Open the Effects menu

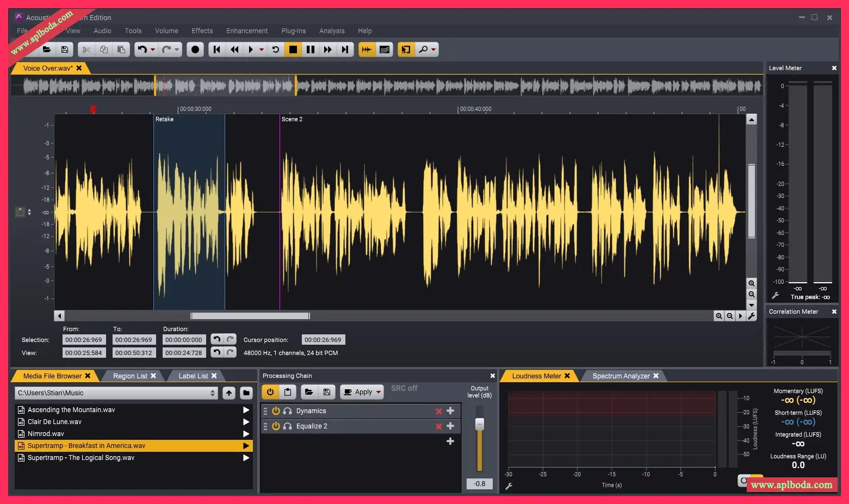(x=202, y=31)
